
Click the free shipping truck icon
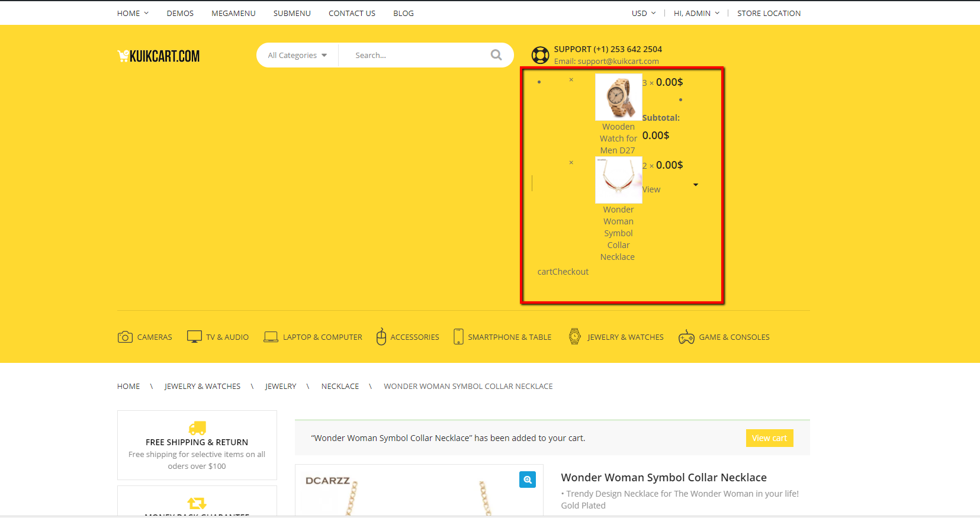point(197,427)
